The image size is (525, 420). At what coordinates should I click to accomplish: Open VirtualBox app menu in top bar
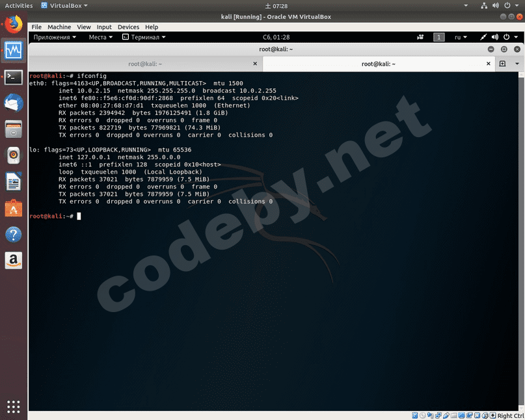(x=64, y=6)
